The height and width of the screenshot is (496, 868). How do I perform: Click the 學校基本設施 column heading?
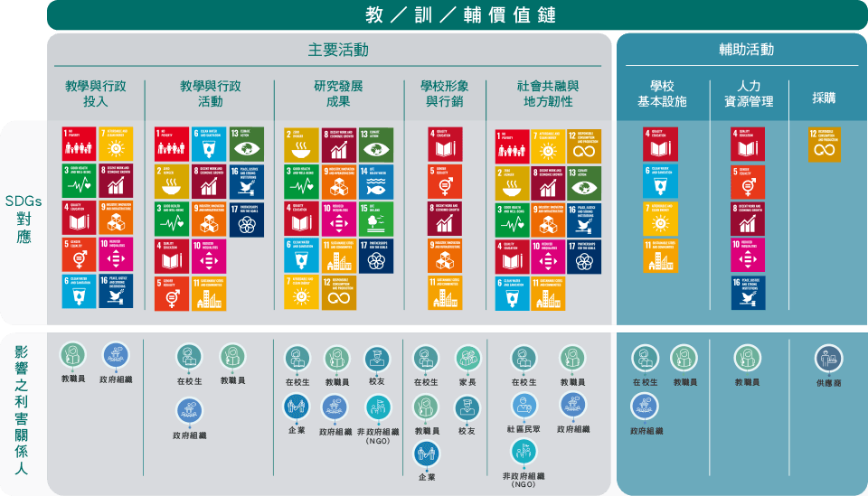(x=662, y=93)
